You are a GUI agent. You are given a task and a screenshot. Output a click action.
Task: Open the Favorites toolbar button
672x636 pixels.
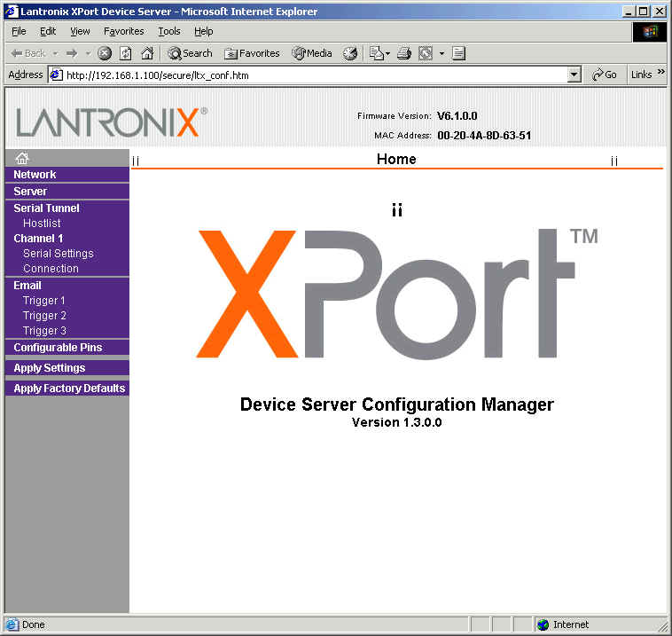252,53
